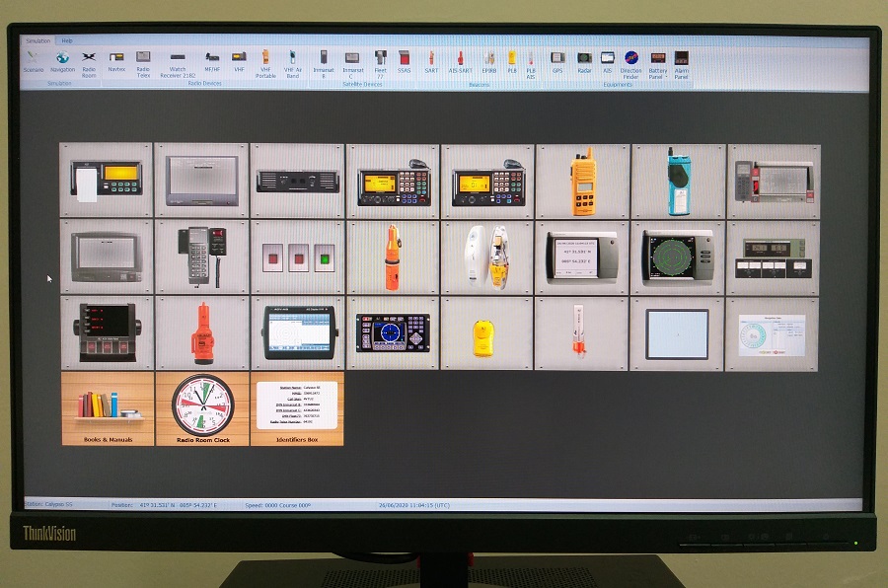Open the Identifiers Box tile
Image resolution: width=888 pixels, height=588 pixels.
297,408
